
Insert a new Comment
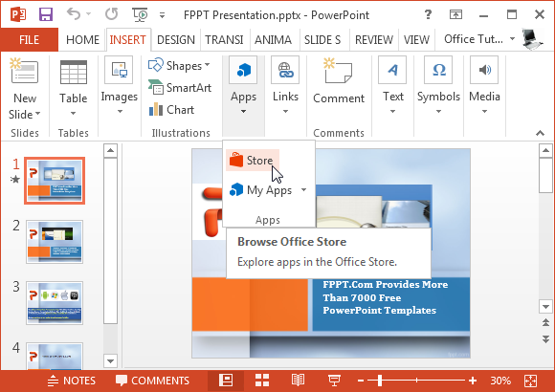[x=339, y=81]
